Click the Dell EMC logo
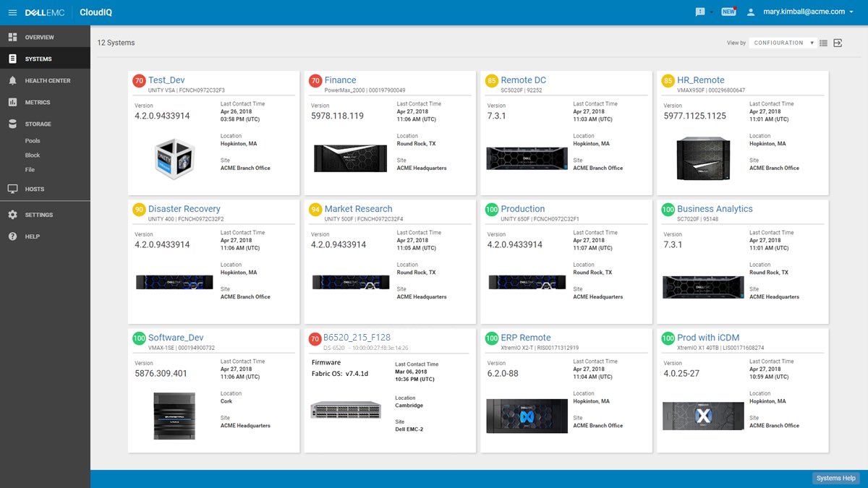Image resolution: width=868 pixels, height=488 pixels. click(x=46, y=12)
